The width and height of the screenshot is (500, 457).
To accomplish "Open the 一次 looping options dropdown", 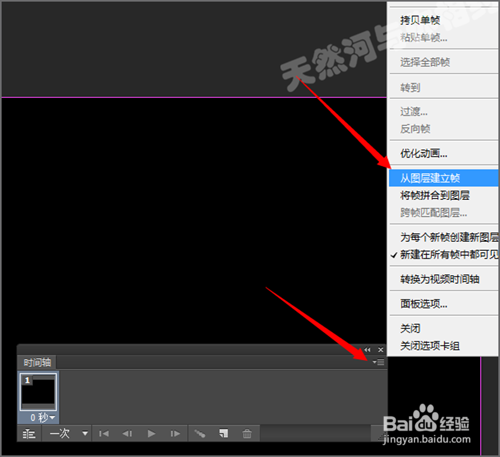I will tap(68, 434).
